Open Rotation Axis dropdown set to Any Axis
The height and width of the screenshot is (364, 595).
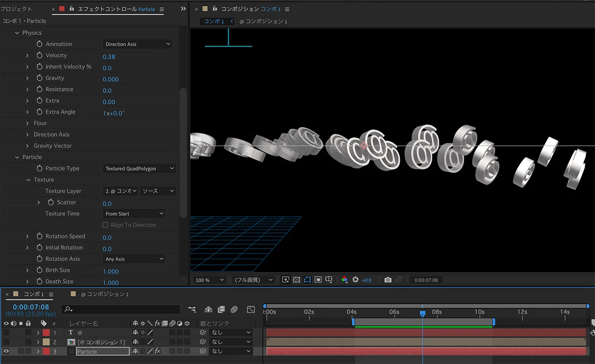(x=134, y=259)
